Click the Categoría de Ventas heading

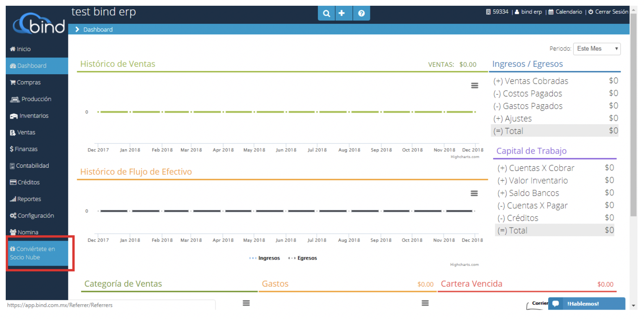tap(123, 284)
